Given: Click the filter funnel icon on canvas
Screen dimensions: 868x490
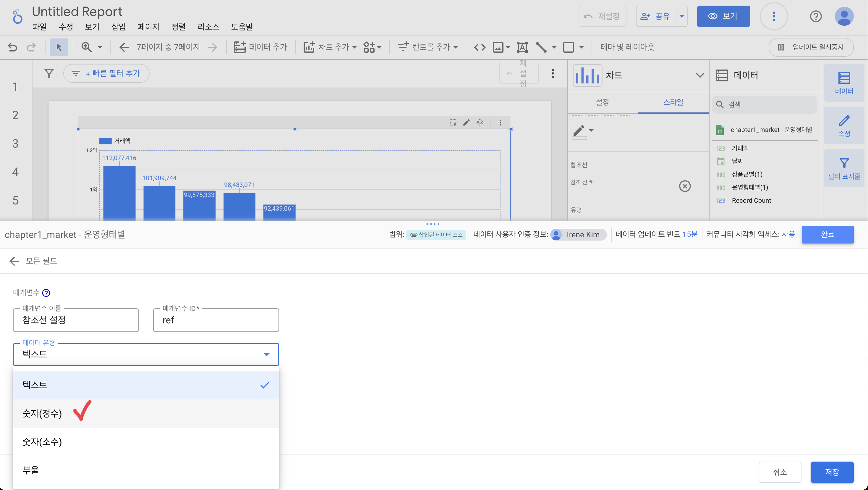Looking at the screenshot, I should (x=49, y=73).
